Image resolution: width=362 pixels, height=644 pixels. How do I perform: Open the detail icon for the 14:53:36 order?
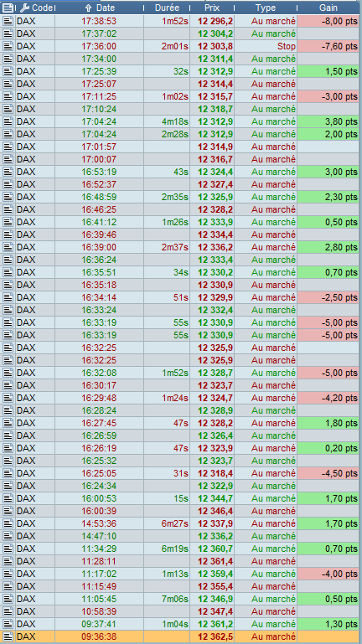point(8,523)
